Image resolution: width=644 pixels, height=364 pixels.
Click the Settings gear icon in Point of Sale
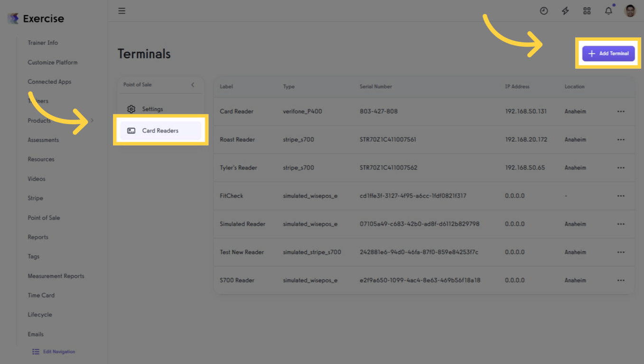pos(131,109)
